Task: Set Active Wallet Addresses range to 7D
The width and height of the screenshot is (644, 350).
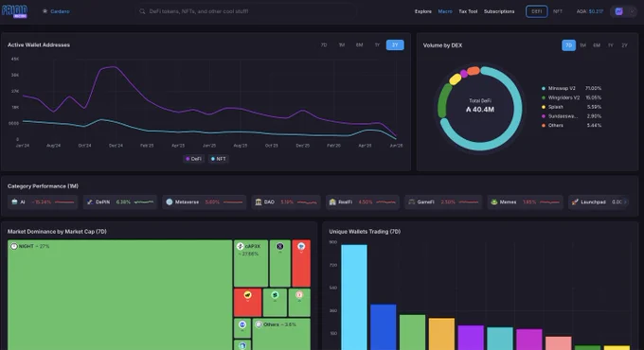Action: [324, 45]
